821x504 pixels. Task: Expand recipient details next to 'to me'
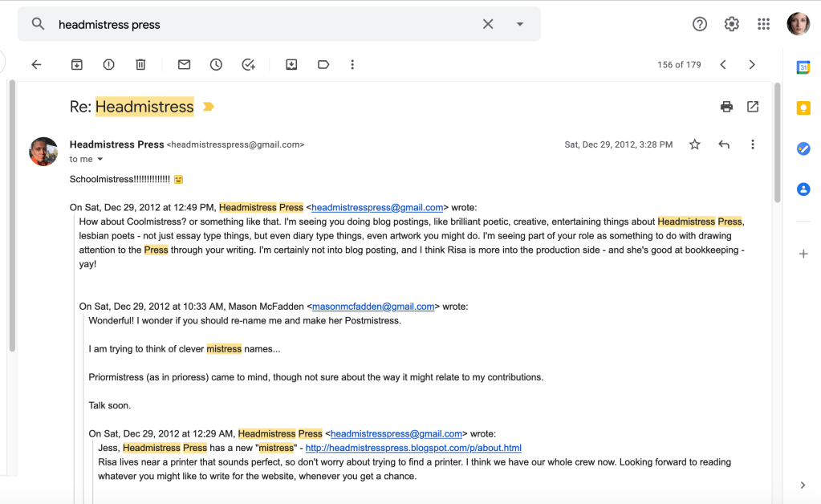coord(100,160)
